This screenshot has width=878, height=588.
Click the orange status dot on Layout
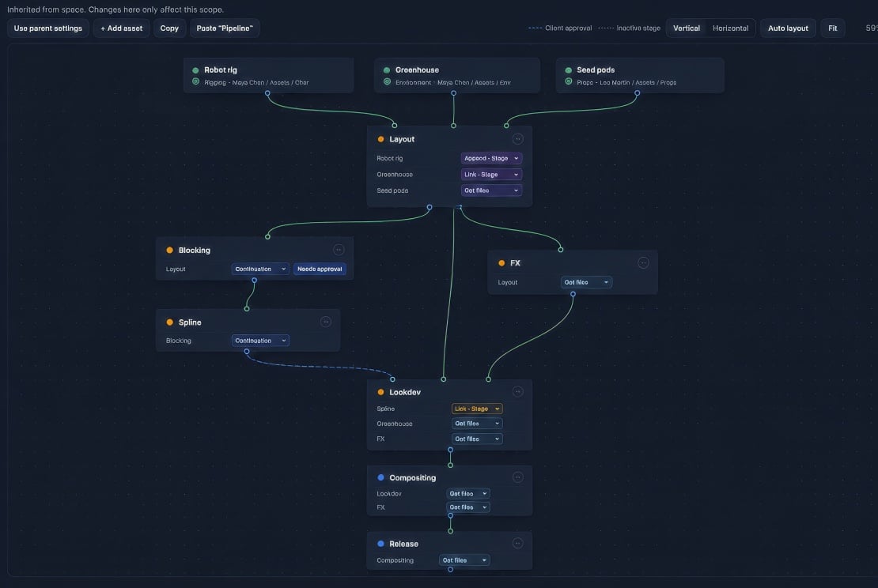[x=380, y=139]
